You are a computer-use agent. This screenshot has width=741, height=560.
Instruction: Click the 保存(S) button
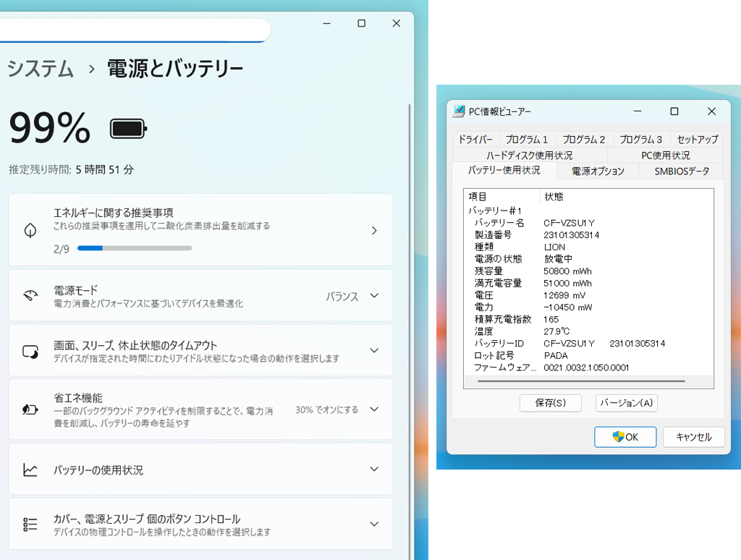(551, 403)
